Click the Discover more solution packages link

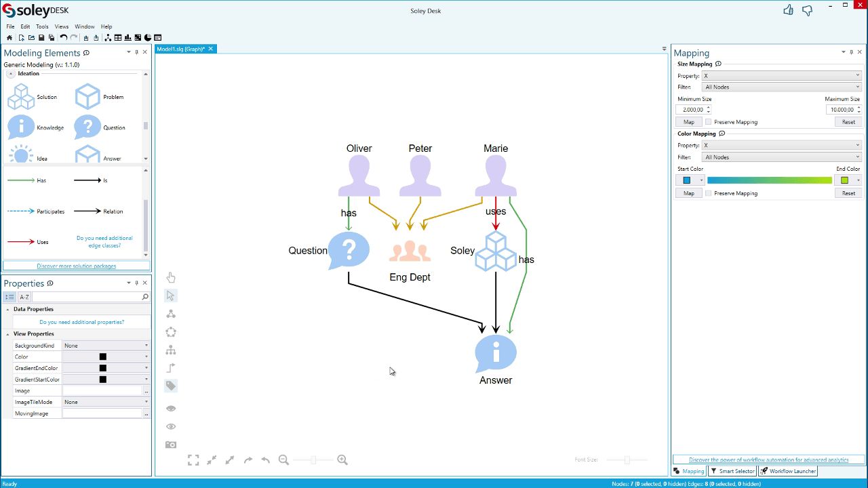[76, 265]
